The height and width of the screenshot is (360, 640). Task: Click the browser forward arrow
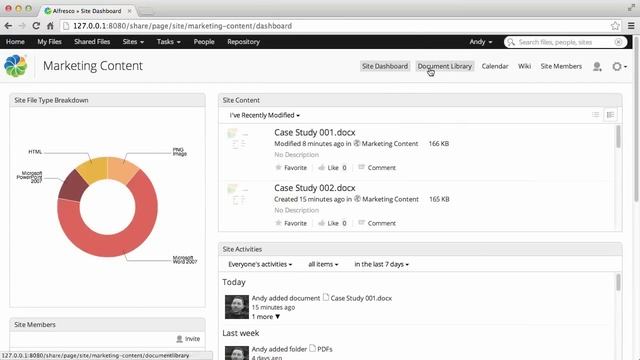(x=22, y=26)
